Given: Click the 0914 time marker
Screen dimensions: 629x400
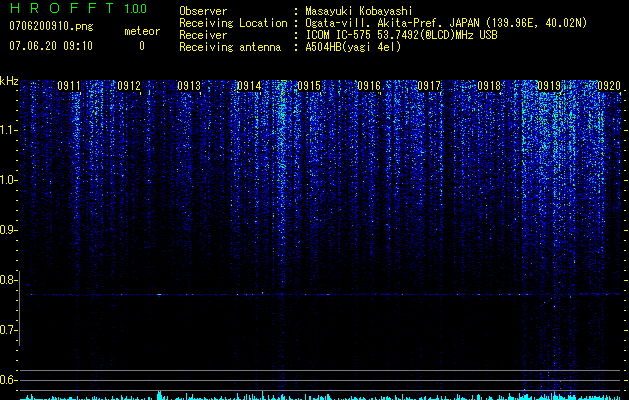Looking at the screenshot, I should [x=249, y=86].
